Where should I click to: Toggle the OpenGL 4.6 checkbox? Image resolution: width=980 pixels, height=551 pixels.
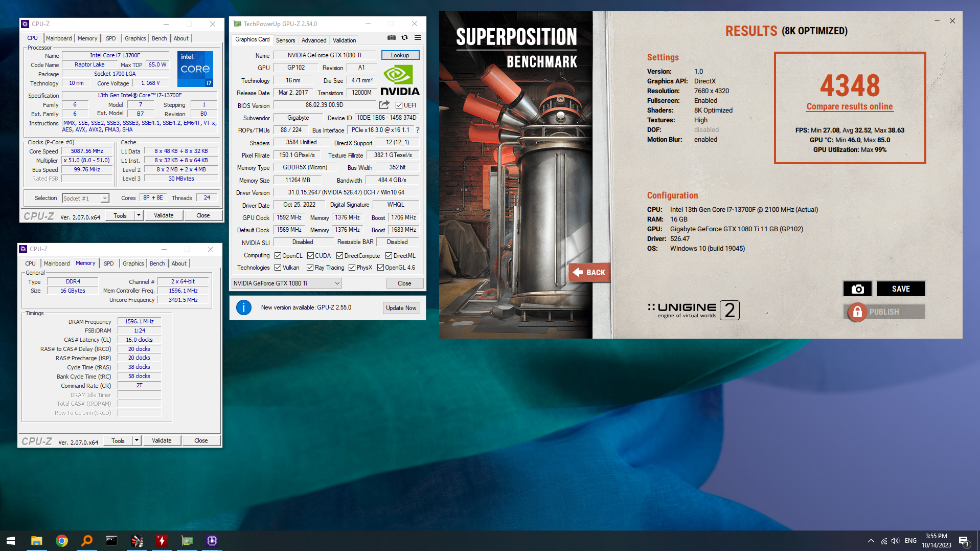(380, 268)
